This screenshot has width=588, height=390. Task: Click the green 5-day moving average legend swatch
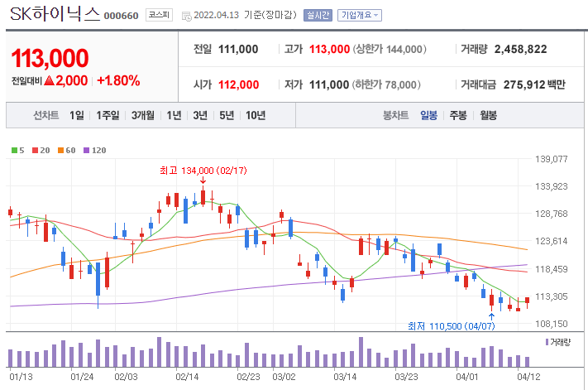[x=15, y=151]
